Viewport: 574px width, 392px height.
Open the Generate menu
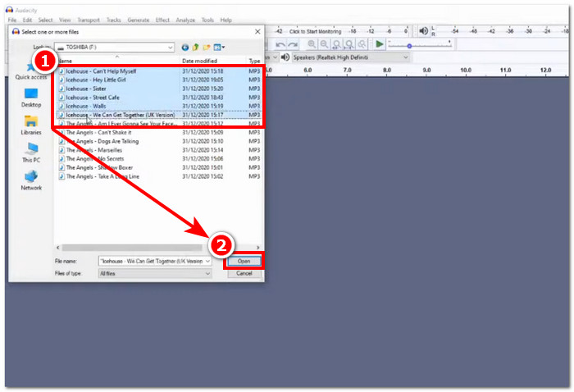click(x=139, y=20)
